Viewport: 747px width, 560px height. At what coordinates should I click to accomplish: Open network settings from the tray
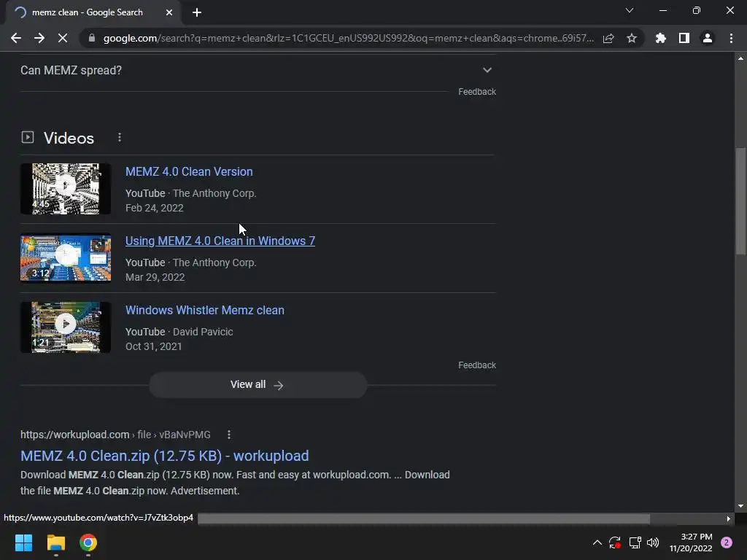(635, 542)
